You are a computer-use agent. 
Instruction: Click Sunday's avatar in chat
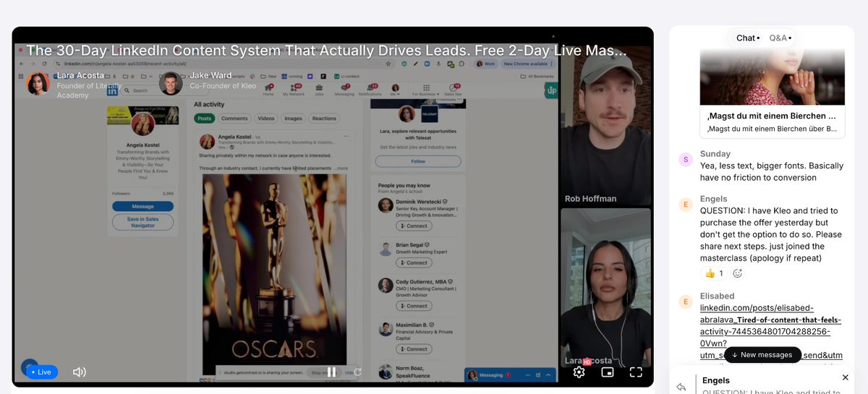(x=686, y=160)
